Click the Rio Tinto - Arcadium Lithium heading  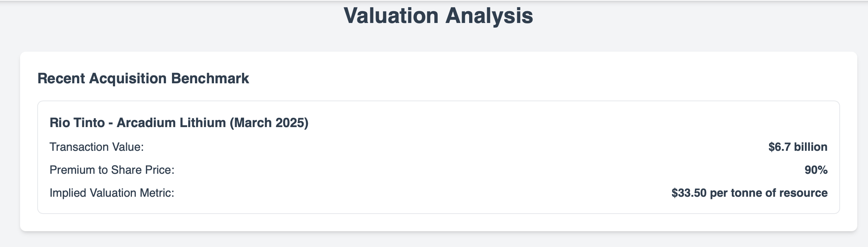179,123
